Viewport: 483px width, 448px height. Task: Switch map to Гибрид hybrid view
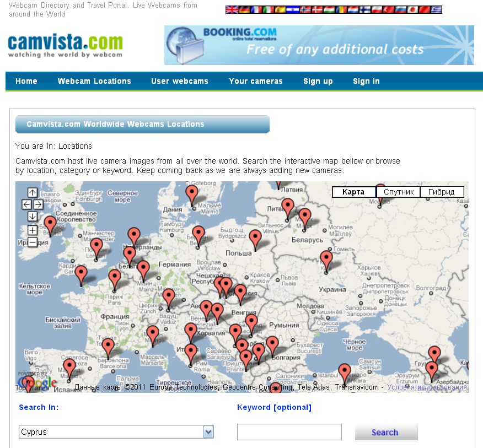pyautogui.click(x=442, y=192)
